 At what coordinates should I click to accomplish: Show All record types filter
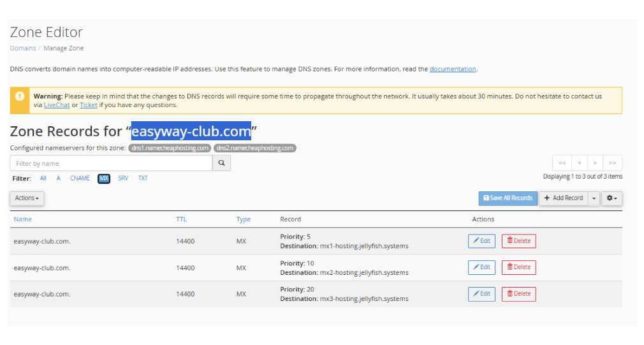tap(43, 179)
